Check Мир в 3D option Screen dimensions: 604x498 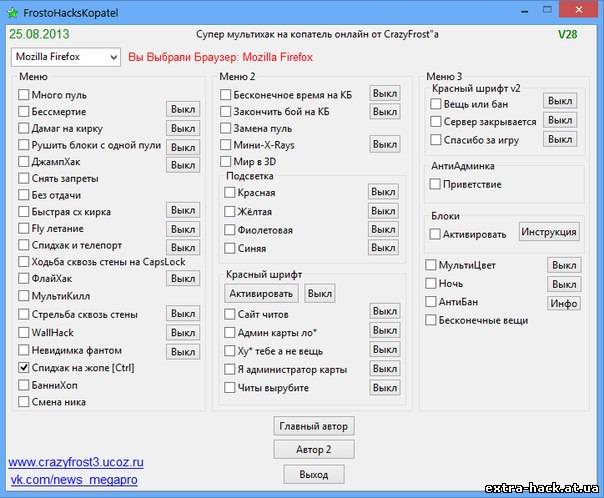click(x=225, y=161)
